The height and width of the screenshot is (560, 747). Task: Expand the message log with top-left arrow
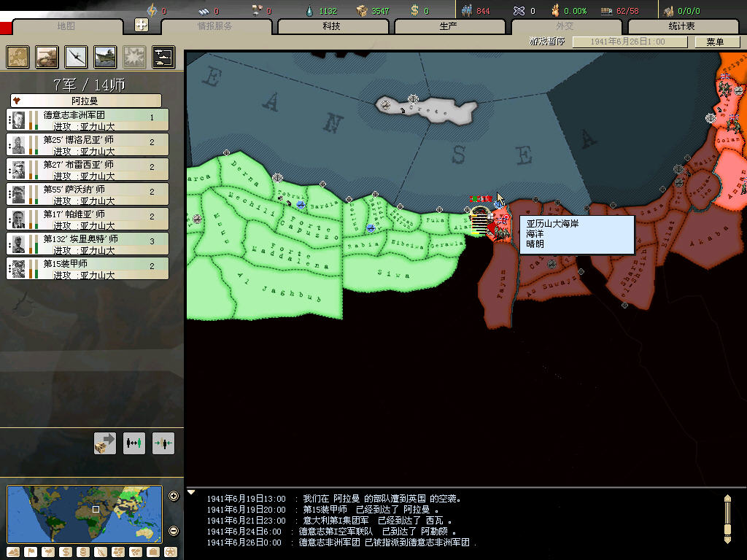192,492
